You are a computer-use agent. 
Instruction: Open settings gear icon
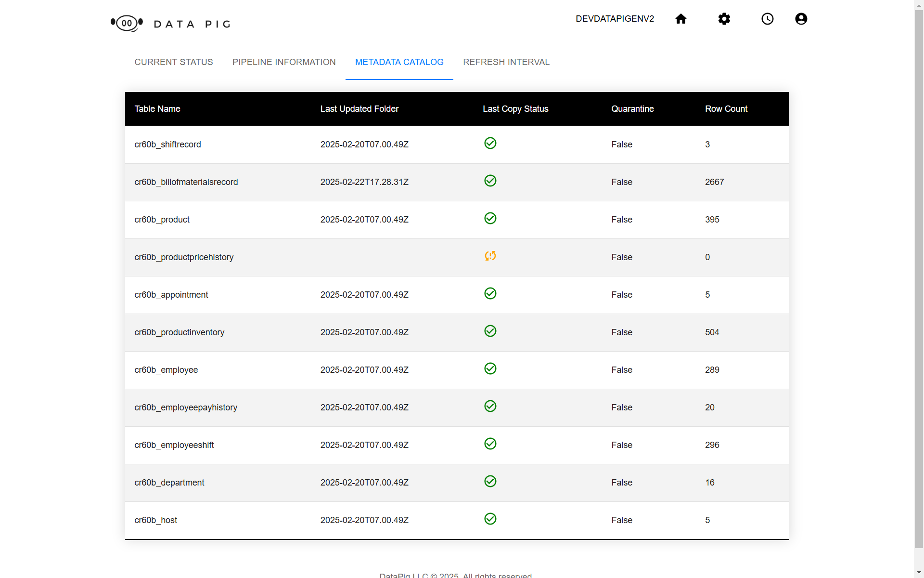(724, 19)
